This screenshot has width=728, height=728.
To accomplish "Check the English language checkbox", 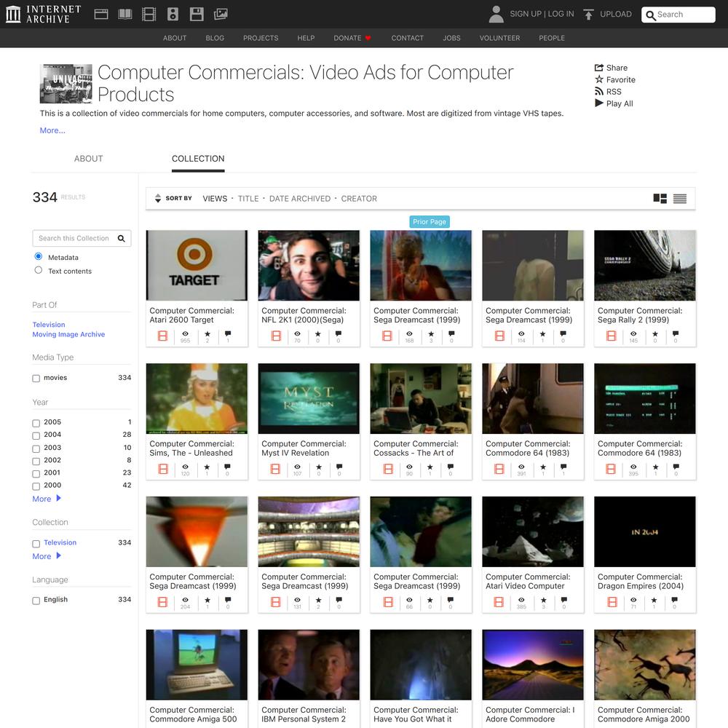I will [36, 601].
